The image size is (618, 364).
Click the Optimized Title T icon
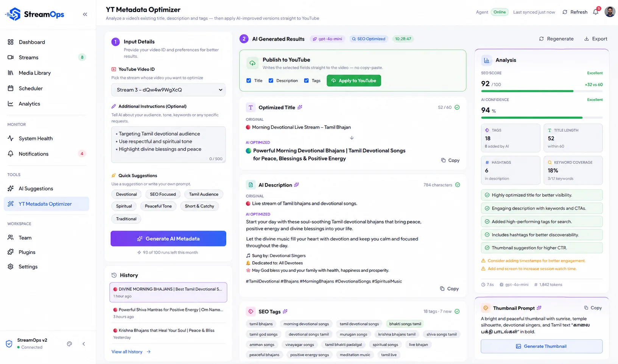(251, 107)
